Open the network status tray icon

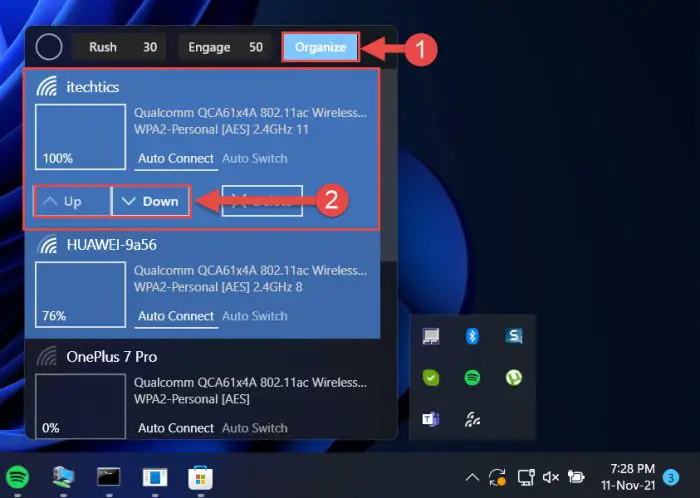[x=526, y=477]
